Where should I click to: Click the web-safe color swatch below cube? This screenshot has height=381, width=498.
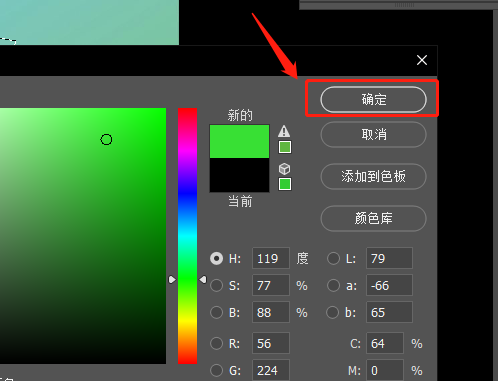pyautogui.click(x=285, y=184)
